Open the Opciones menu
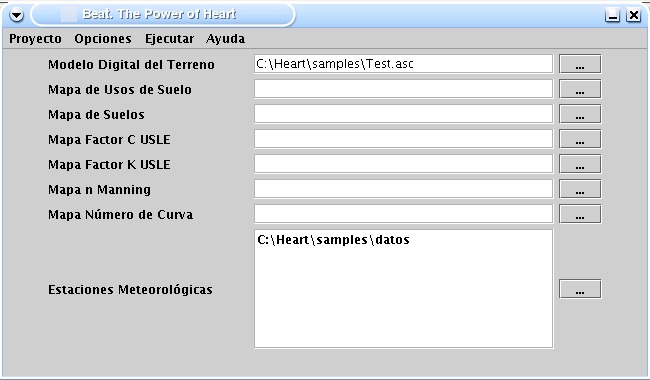This screenshot has width=650, height=380. (103, 39)
